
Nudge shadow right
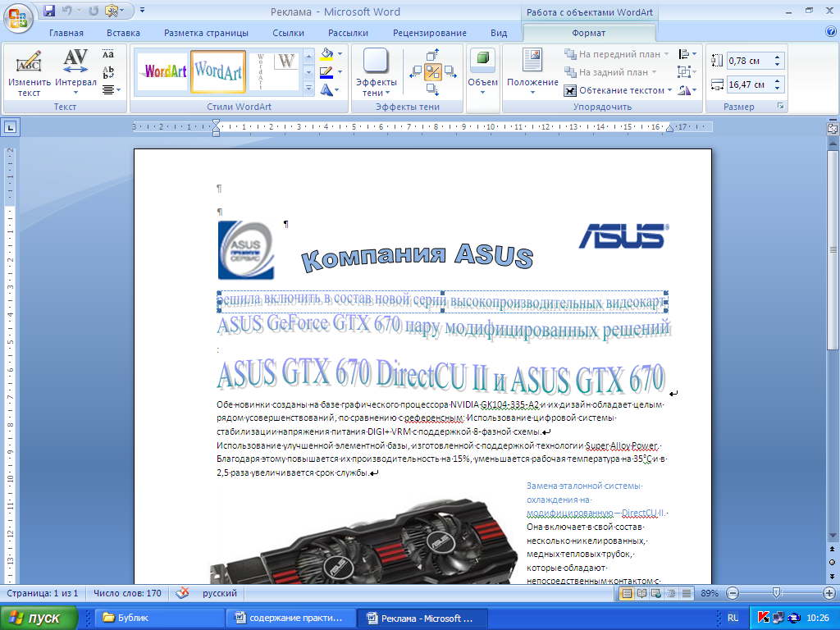click(450, 72)
